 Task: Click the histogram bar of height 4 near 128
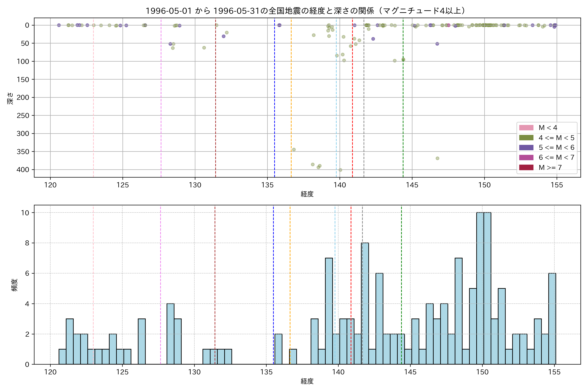[x=171, y=334]
